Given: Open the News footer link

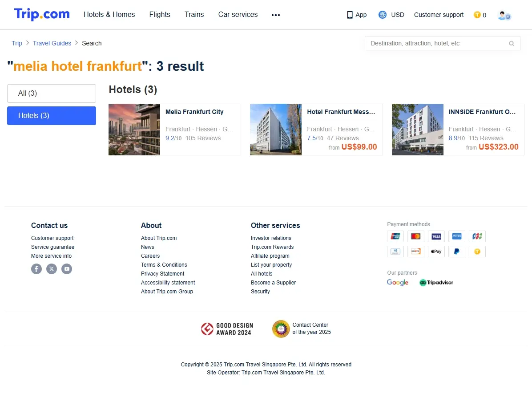Looking at the screenshot, I should pyautogui.click(x=148, y=247).
